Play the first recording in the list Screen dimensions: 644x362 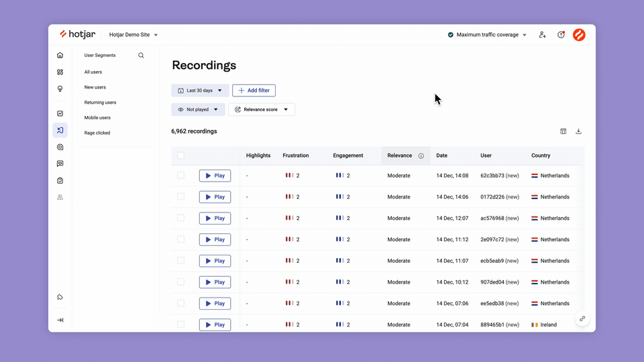tap(215, 176)
